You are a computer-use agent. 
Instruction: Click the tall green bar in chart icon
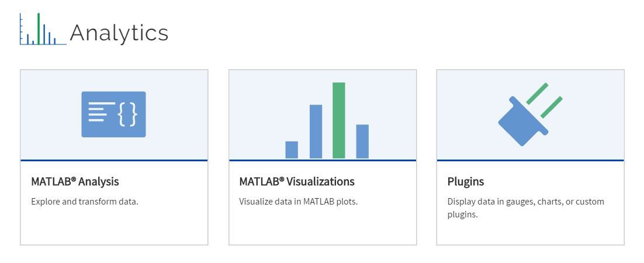coord(338,120)
